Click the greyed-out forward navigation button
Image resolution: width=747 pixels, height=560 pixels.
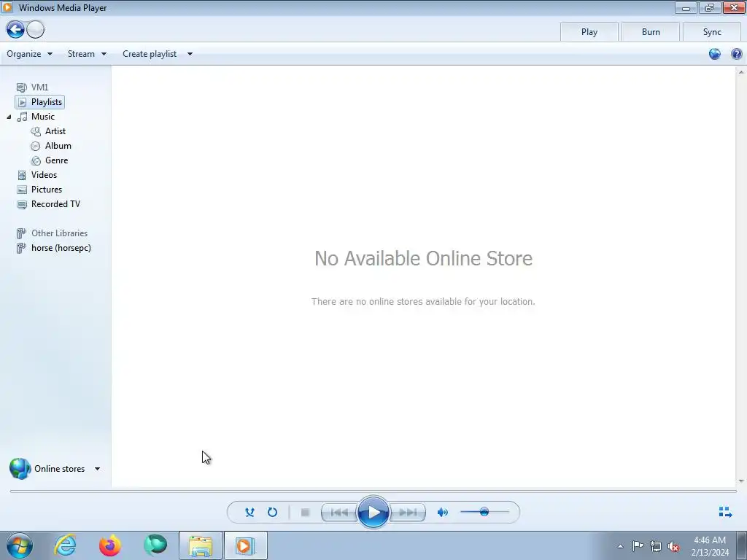click(x=35, y=29)
